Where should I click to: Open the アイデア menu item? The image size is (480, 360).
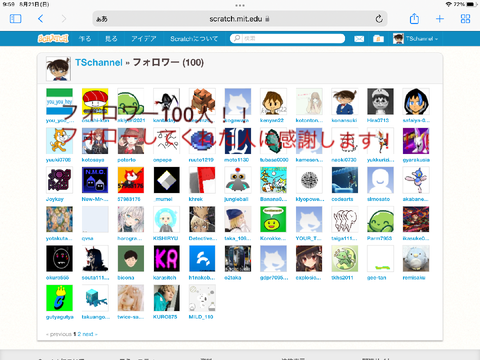[x=144, y=39]
